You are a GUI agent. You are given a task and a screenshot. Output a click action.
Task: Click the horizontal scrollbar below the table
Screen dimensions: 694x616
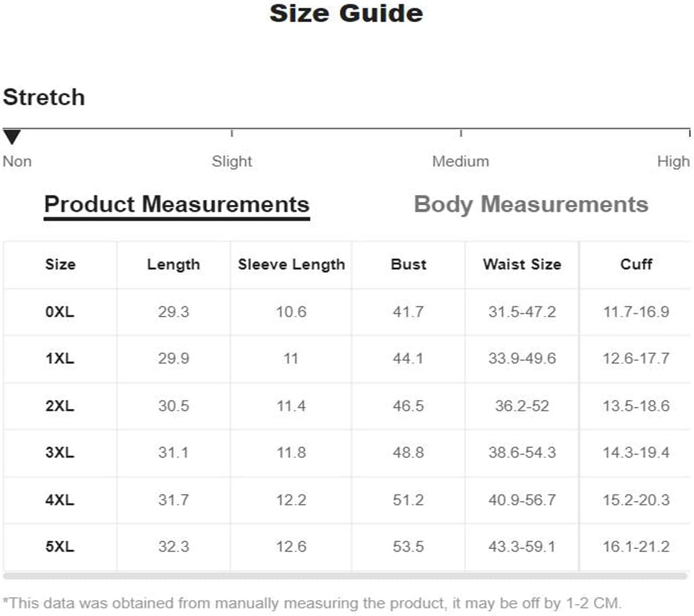[345, 576]
